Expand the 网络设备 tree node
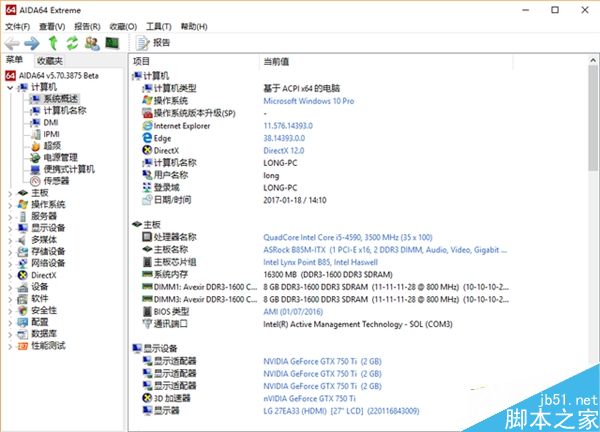600x432 pixels. (10, 264)
